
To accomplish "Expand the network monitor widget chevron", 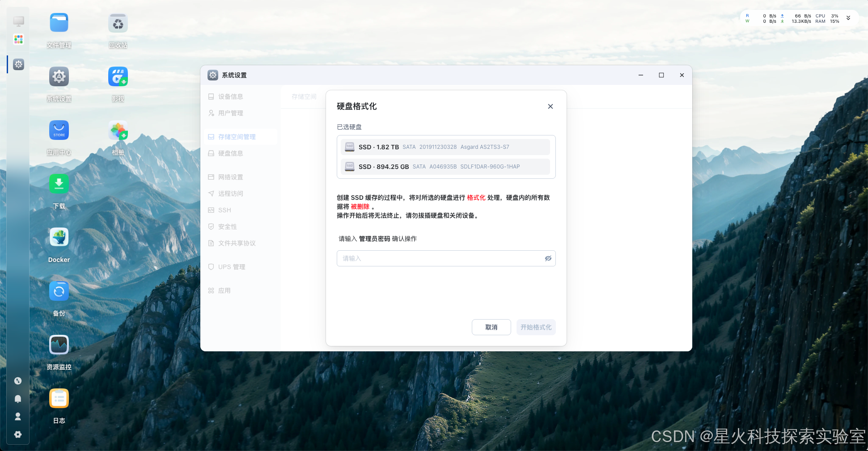I will [x=848, y=18].
